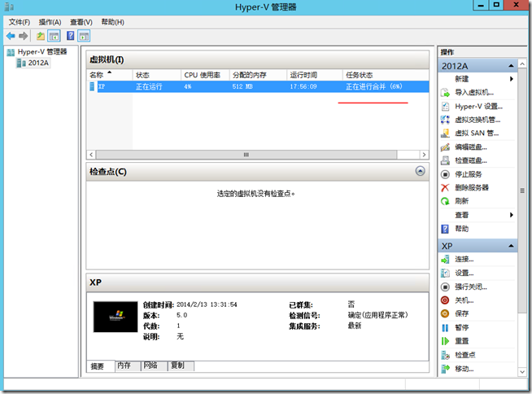532x394 pixels.
Task: Click the horizontal scrollbar left arrow
Action: pyautogui.click(x=91, y=155)
